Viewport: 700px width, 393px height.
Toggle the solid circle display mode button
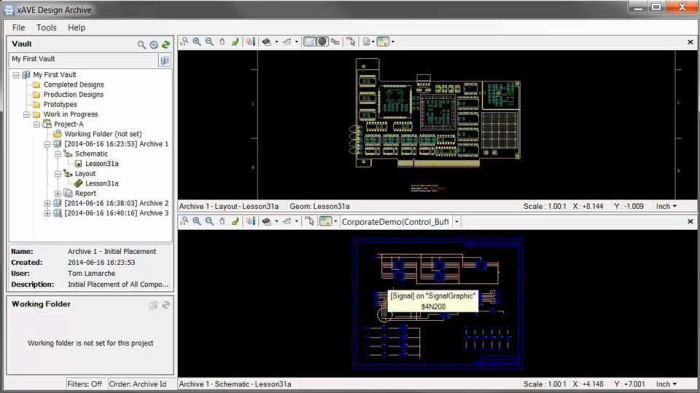click(322, 42)
